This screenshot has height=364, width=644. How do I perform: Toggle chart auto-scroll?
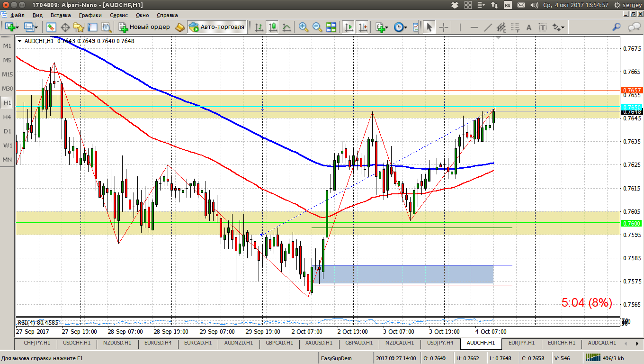349,27
